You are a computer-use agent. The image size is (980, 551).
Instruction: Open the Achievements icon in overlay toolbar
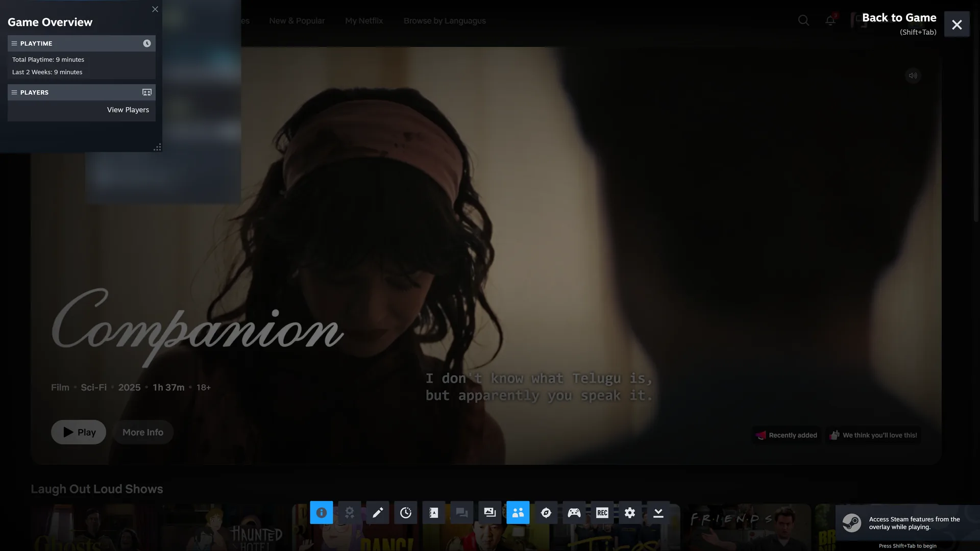tap(350, 513)
